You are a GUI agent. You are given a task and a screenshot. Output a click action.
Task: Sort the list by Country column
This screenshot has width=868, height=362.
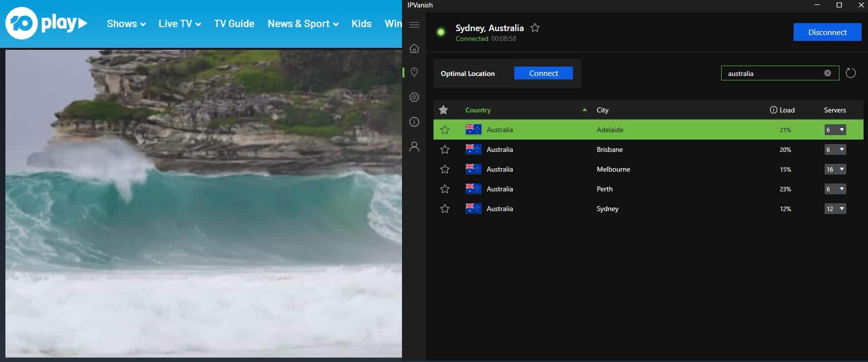click(x=478, y=110)
